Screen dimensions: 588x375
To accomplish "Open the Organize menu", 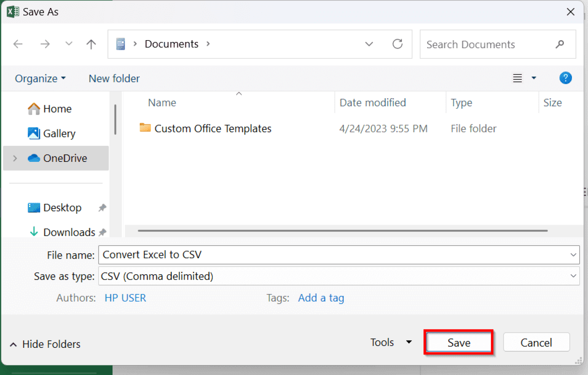I will (x=39, y=78).
